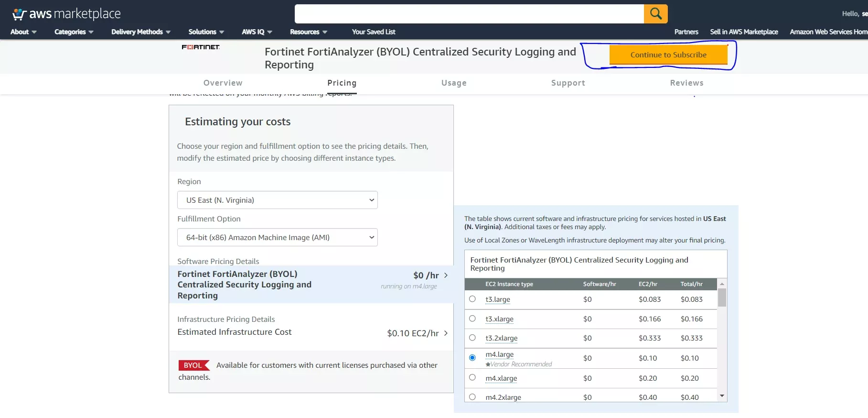Click the 'Estimating your costs' heading
The image size is (868, 418).
coord(237,121)
